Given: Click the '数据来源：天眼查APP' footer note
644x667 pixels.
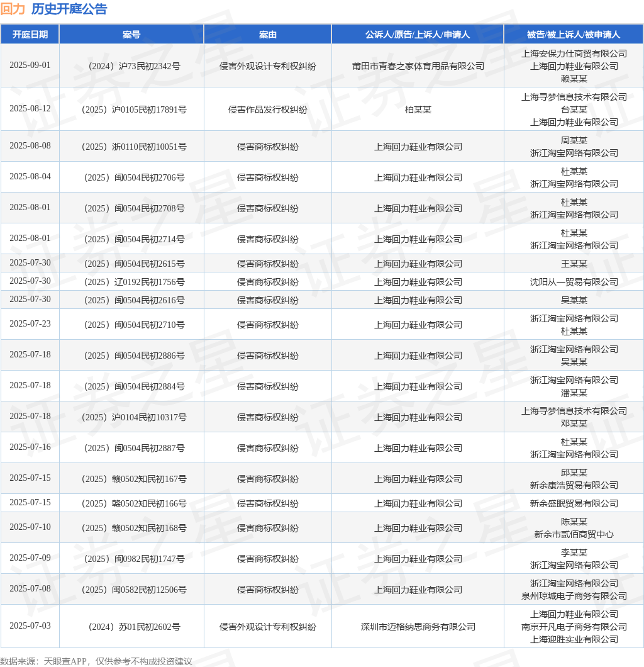Looking at the screenshot, I should pyautogui.click(x=43, y=661).
